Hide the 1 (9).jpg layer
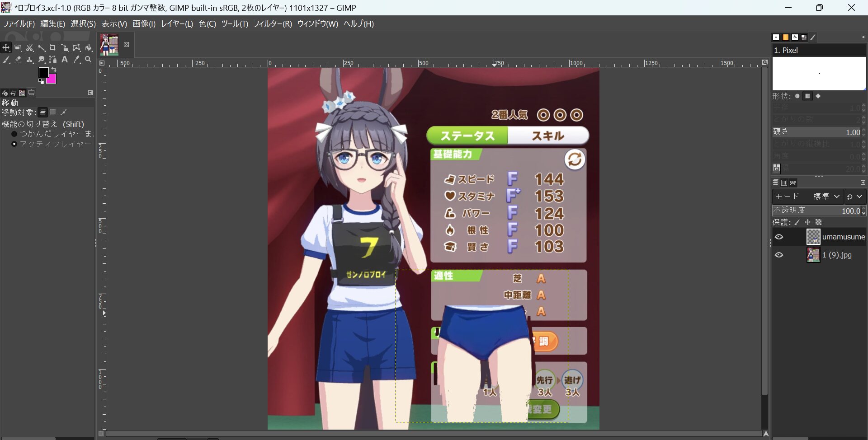The height and width of the screenshot is (440, 868). tap(779, 255)
